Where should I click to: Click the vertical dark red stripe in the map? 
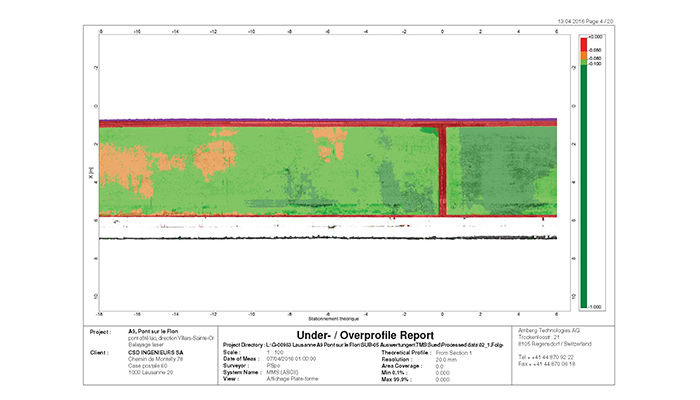[441, 168]
